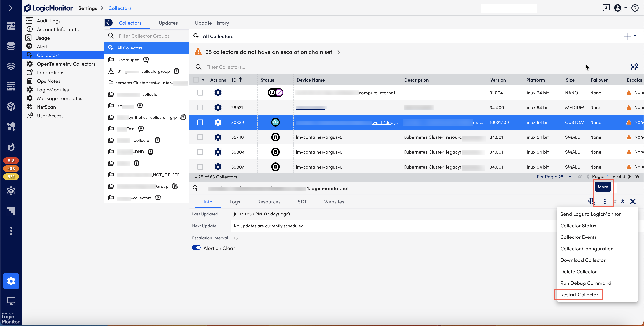The image size is (644, 326).
Task: Open the help question mark icon
Action: pyautogui.click(x=635, y=8)
